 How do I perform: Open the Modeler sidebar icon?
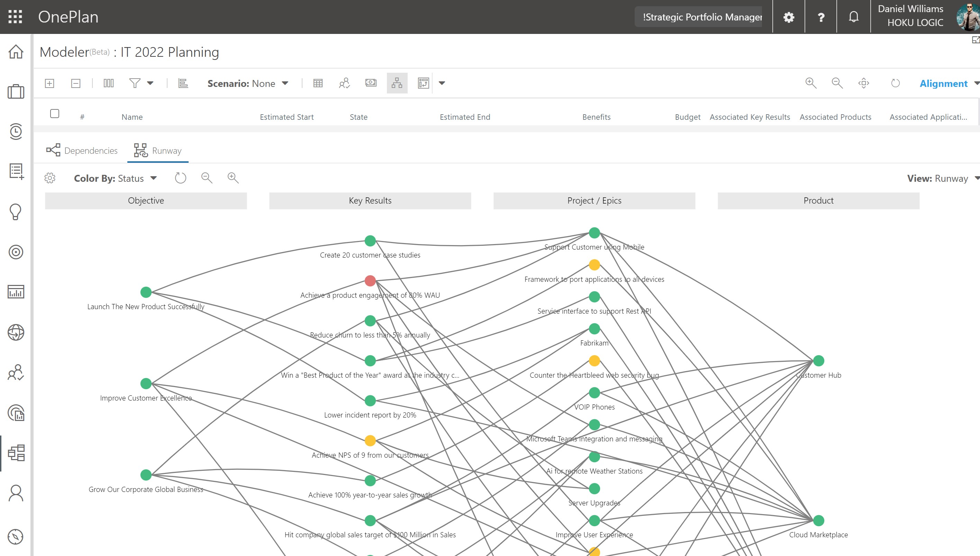pyautogui.click(x=16, y=453)
